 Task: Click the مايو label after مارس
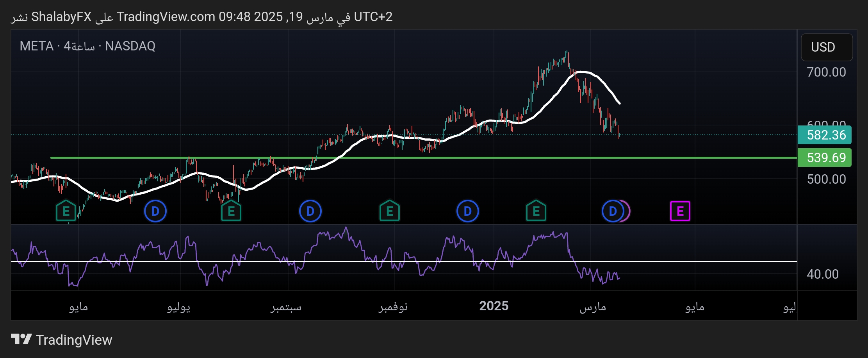click(695, 307)
